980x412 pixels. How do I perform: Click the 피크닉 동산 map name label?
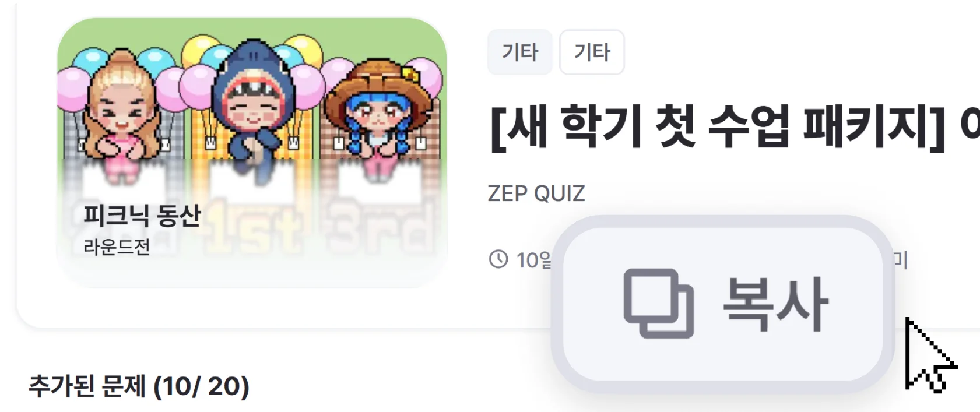142,215
